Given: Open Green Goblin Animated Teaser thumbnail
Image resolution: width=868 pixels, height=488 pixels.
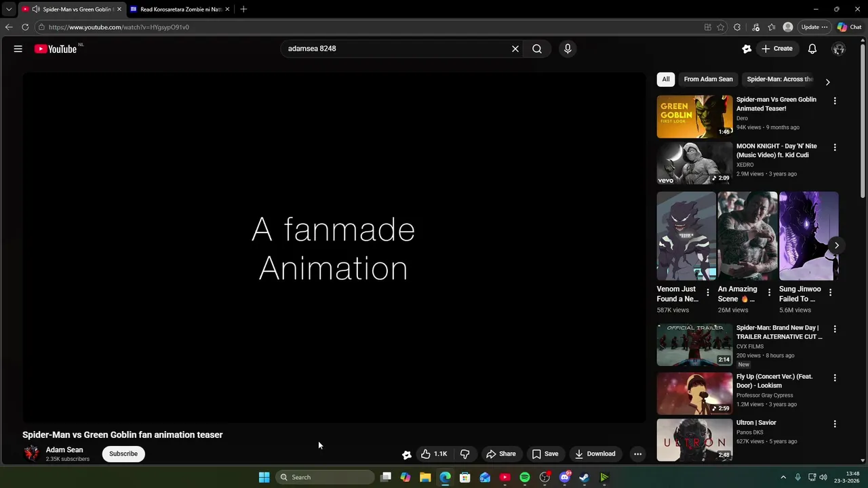Looking at the screenshot, I should click(x=694, y=117).
